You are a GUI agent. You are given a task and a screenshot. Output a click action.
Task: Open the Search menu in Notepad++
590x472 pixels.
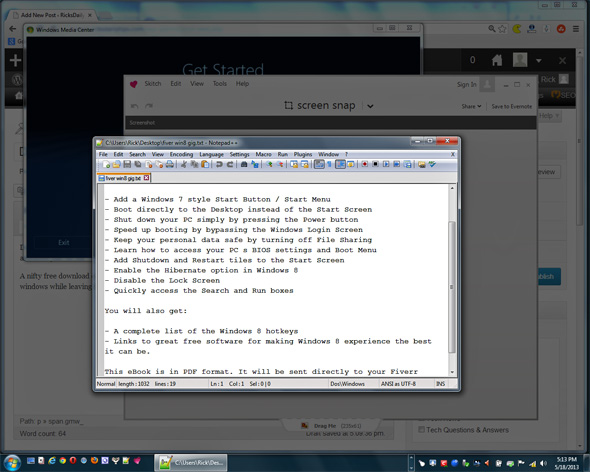tap(137, 154)
